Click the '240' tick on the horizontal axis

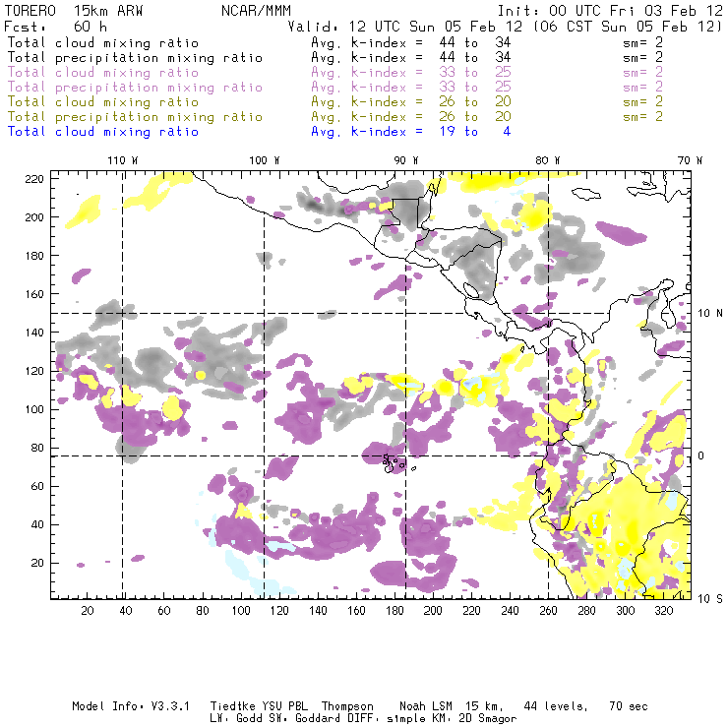point(510,611)
